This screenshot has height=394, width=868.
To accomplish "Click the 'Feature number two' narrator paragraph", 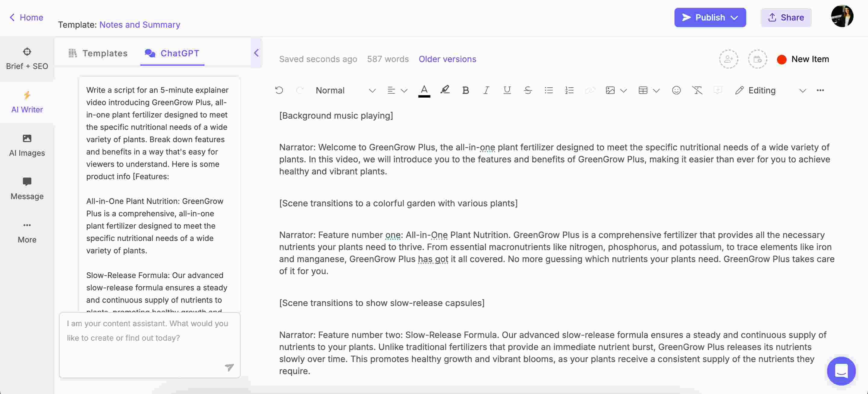I will 553,353.
